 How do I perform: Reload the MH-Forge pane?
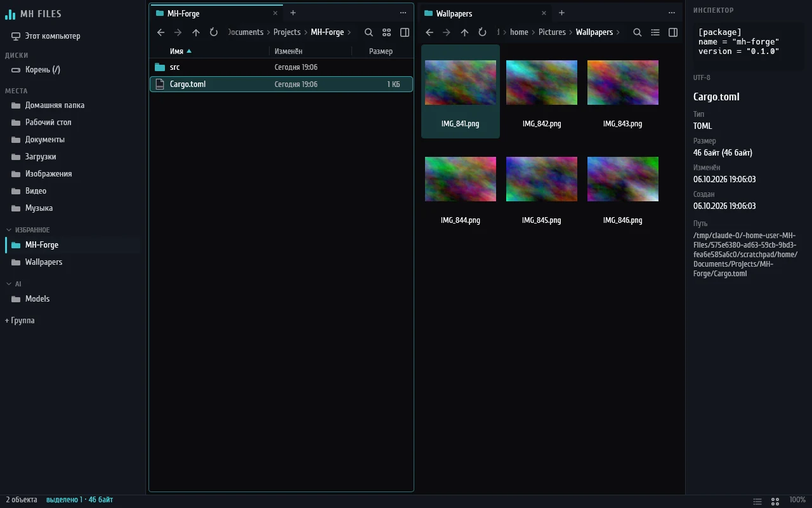pyautogui.click(x=214, y=32)
